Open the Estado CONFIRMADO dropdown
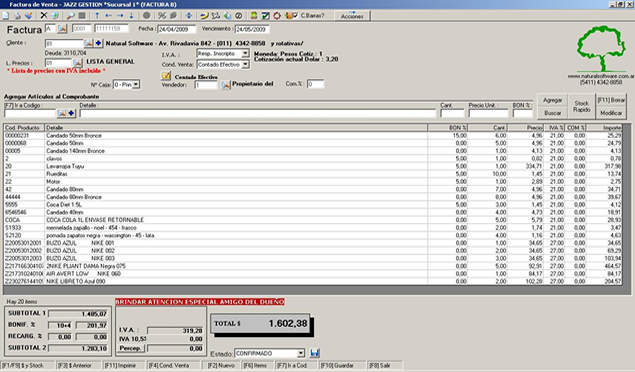635x372 pixels. click(300, 353)
